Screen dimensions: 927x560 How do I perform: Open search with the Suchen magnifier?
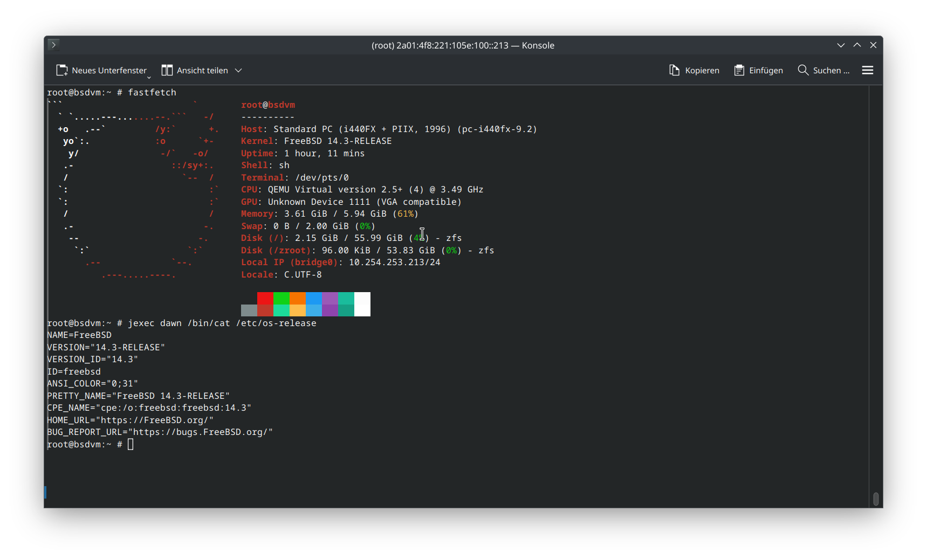click(823, 71)
